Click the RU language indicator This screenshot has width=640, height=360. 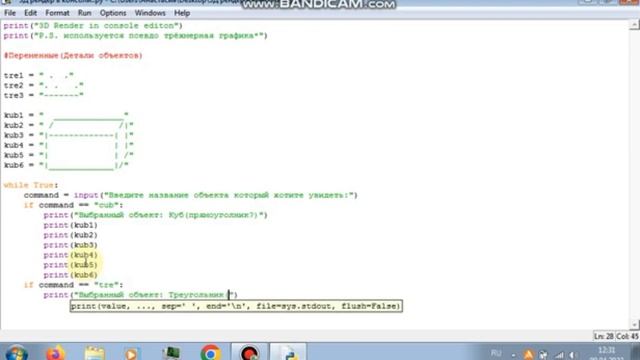point(496,353)
